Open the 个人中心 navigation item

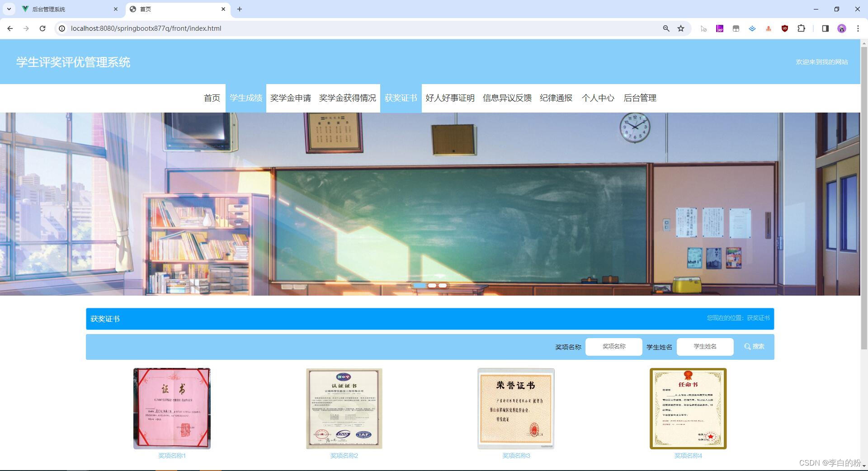[598, 98]
